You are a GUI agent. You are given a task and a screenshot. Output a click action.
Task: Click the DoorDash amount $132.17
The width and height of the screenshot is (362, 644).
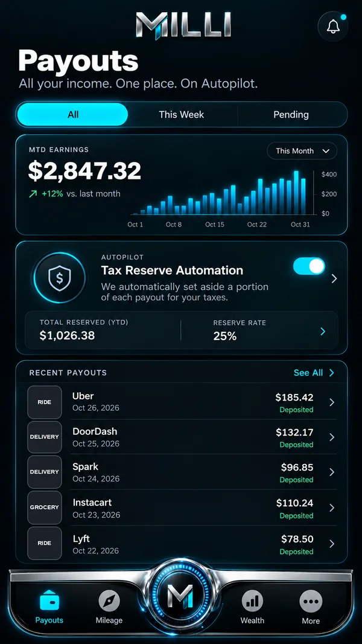pos(294,432)
